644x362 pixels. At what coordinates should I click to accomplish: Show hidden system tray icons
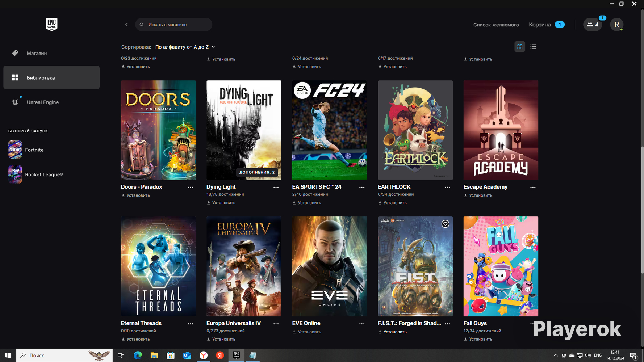coord(556,355)
